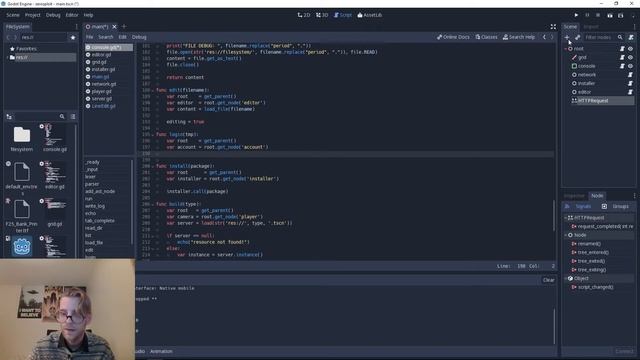640x360 pixels.
Task: Toggle visibility of grid node
Action: coord(631,57)
